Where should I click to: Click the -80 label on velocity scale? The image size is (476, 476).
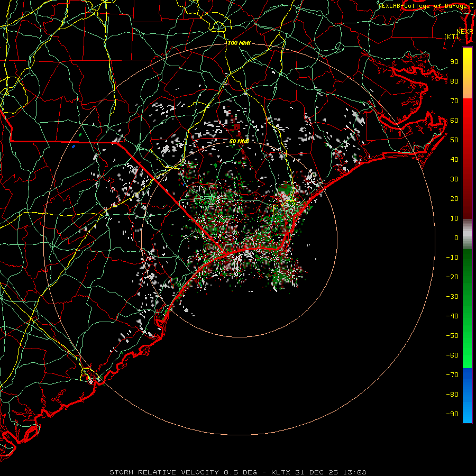tap(452, 395)
